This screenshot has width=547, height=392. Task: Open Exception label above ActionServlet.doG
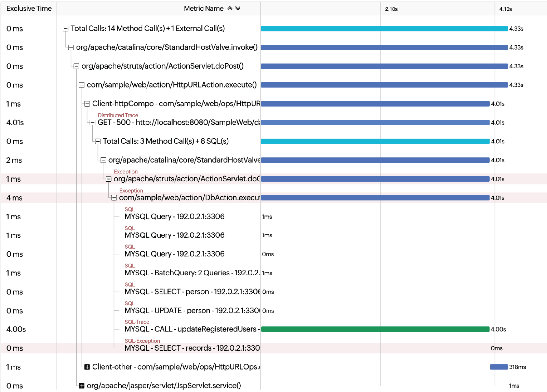(126, 172)
